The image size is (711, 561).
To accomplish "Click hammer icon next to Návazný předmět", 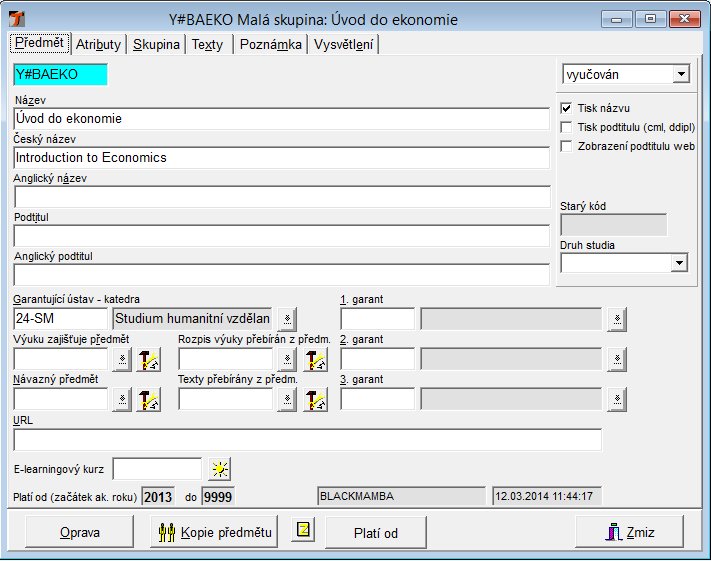I will pos(148,400).
